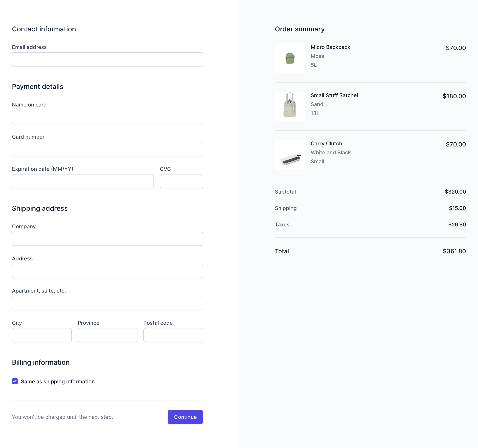Click the Same as shipping information label
This screenshot has width=478, height=448.
[58, 381]
